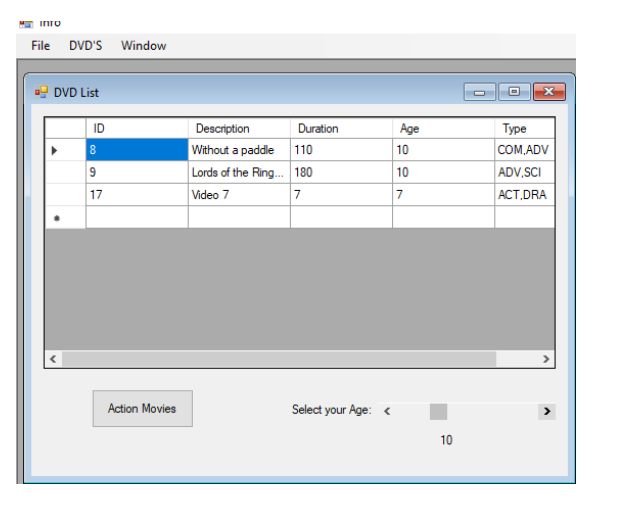Select the Lords of the Ring description cell

[239, 172]
